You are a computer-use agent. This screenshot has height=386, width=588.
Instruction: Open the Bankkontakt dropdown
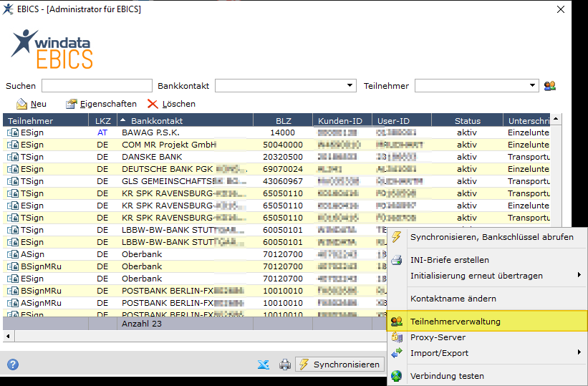click(x=350, y=85)
